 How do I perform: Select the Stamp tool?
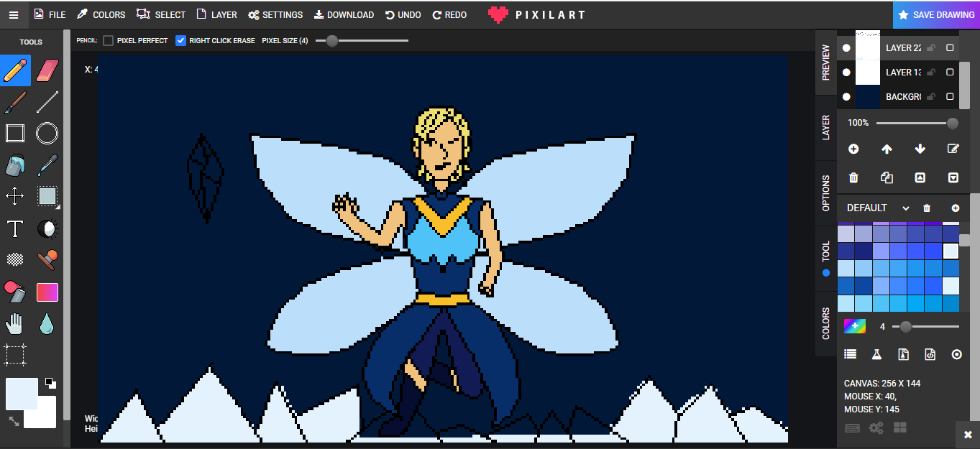47,260
